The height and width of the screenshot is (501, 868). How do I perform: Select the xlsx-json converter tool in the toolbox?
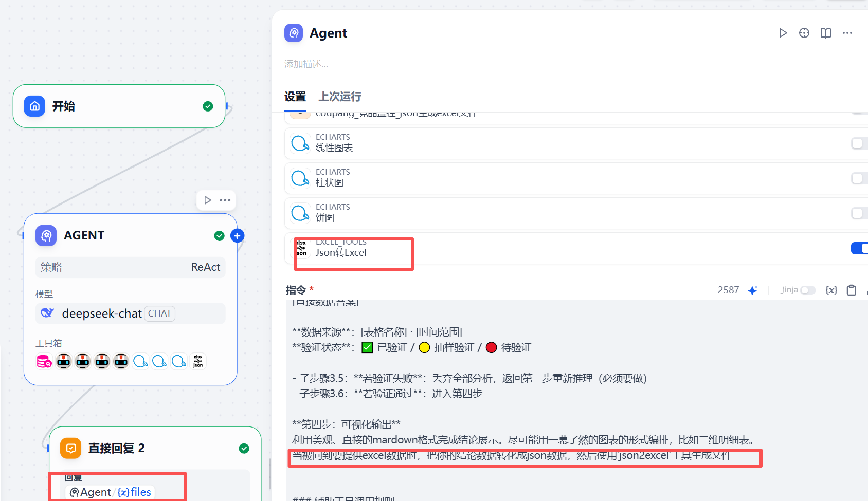pyautogui.click(x=197, y=361)
